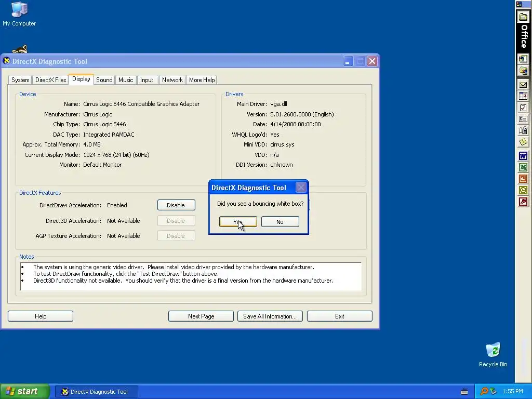Click the Direct3D Not Available status text
Viewport: 532px width, 399px height.
pos(124,221)
